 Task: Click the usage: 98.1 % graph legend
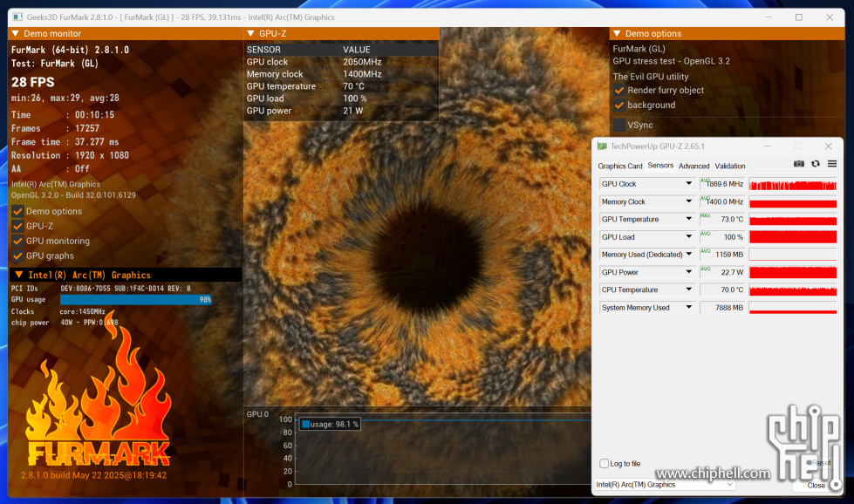[x=330, y=424]
